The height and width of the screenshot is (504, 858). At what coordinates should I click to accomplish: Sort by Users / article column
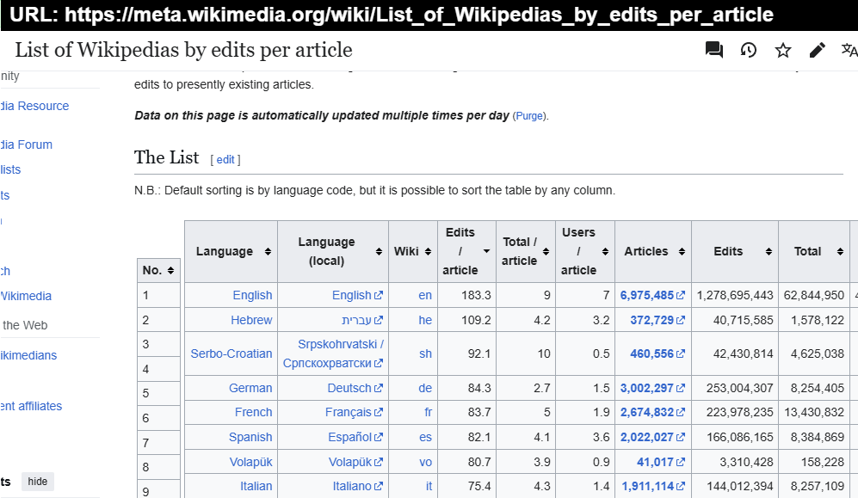[585, 251]
